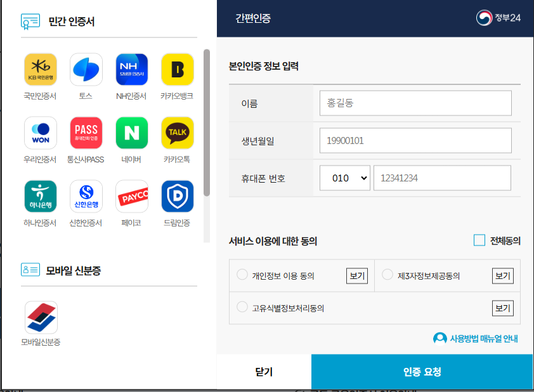This screenshot has width=534, height=392.
Task: Select the 페이코 PAYCO icon
Action: [x=132, y=197]
